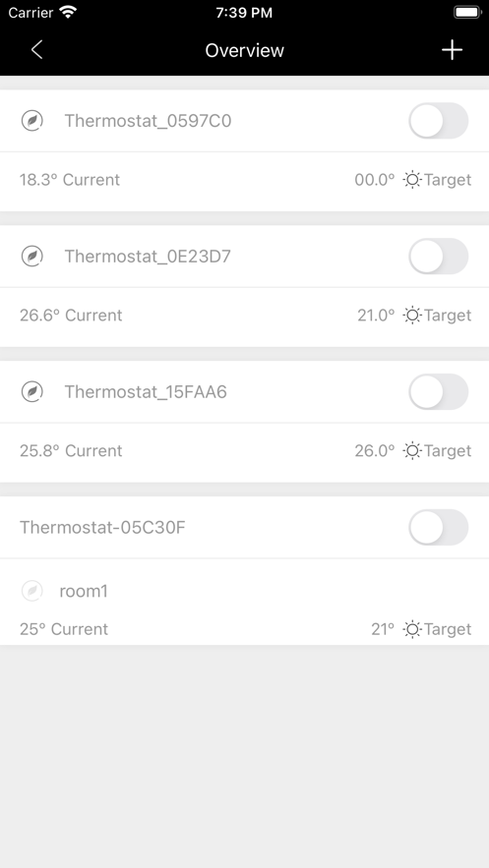
Task: Tap sun icon in room1 target row
Action: click(412, 629)
